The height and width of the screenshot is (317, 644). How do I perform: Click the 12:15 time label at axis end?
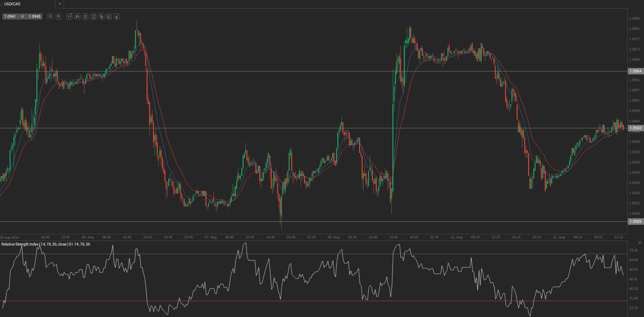tap(619, 237)
